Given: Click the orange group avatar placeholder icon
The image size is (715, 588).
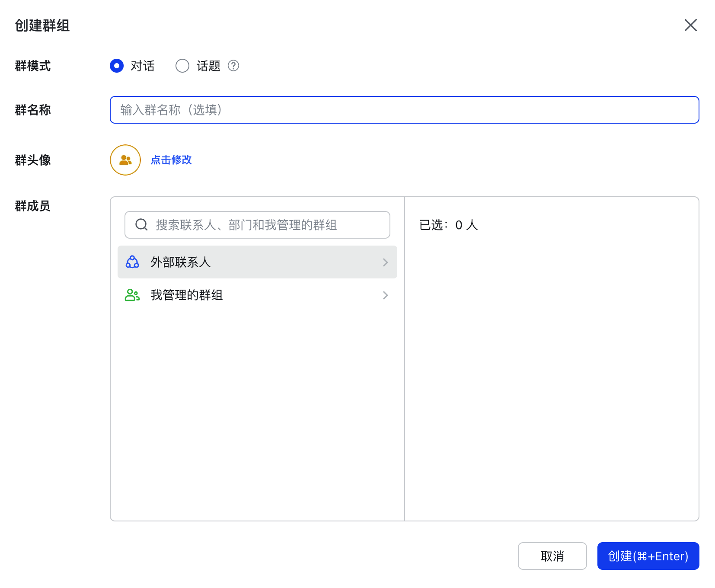Looking at the screenshot, I should click(x=125, y=160).
